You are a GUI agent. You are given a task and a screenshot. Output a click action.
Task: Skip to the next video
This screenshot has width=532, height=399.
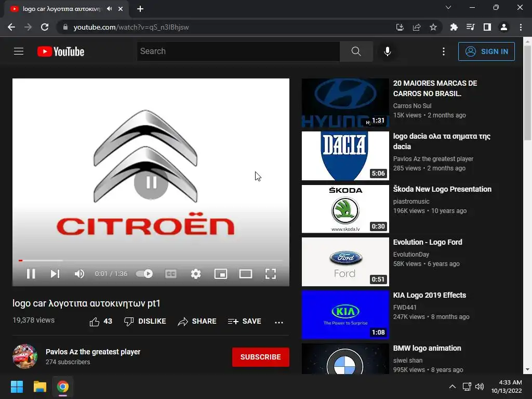[x=55, y=274]
